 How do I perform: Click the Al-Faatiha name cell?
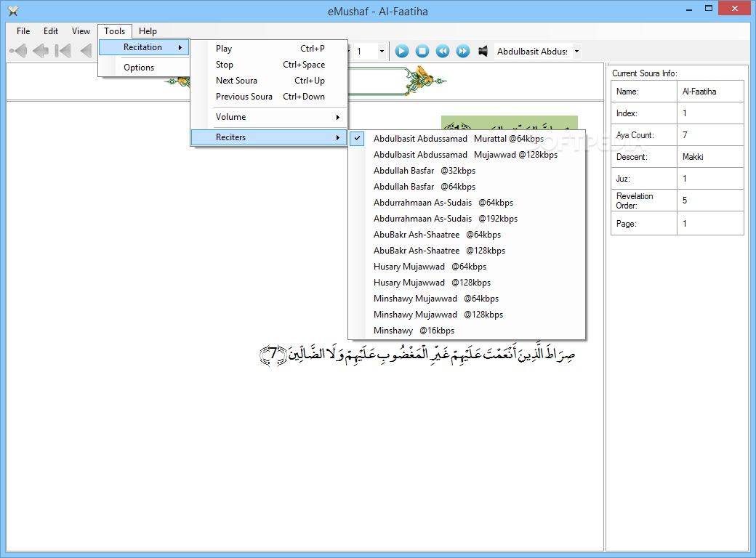click(710, 92)
